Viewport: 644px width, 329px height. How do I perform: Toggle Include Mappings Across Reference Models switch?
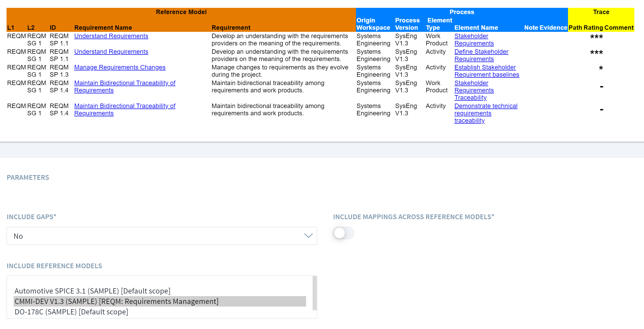coord(343,233)
